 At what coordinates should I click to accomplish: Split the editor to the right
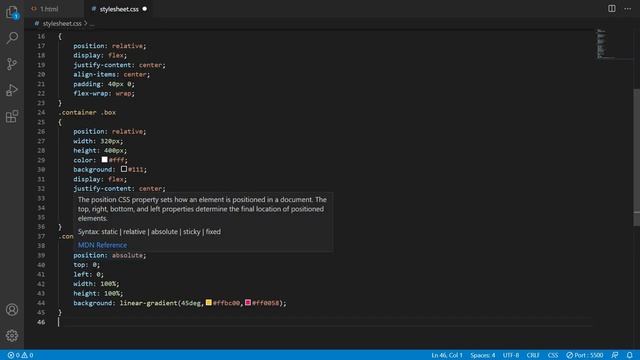tap(611, 9)
